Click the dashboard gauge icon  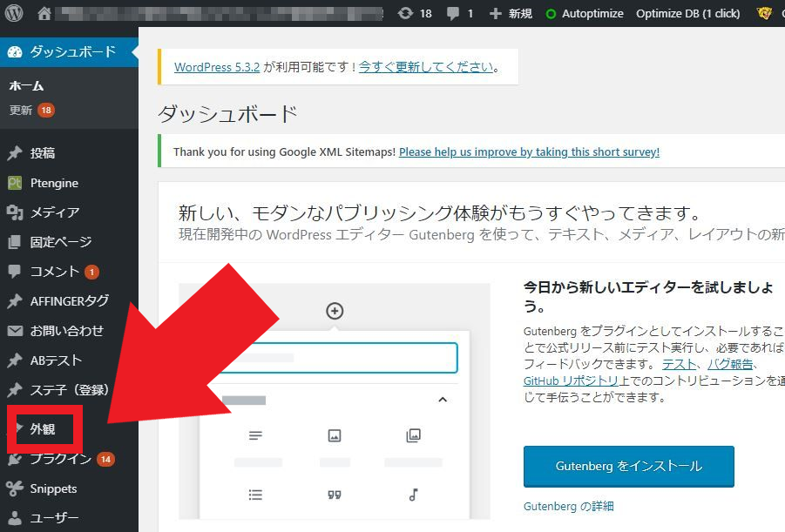pos(15,51)
